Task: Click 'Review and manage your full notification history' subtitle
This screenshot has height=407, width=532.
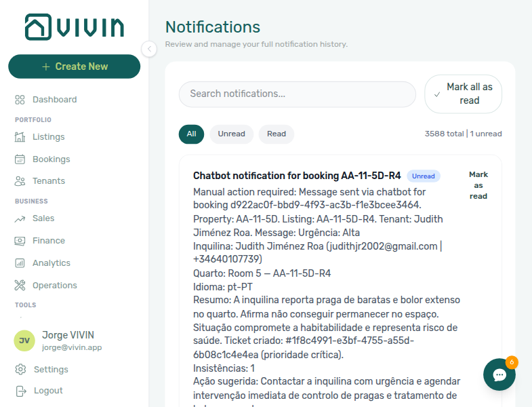Action: point(256,45)
